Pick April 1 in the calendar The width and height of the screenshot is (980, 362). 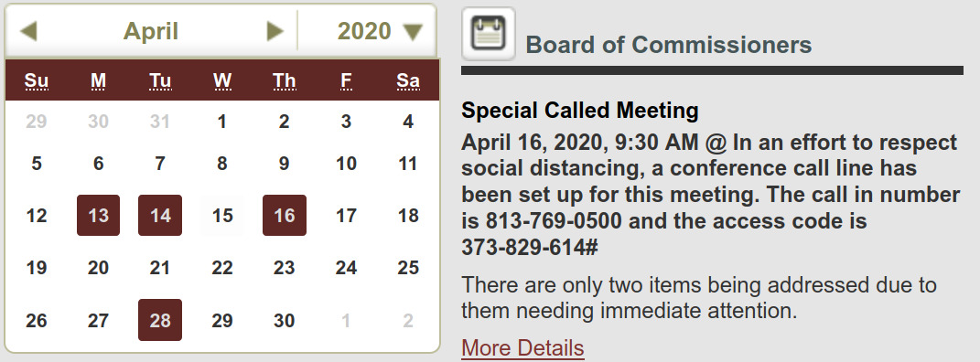click(221, 122)
